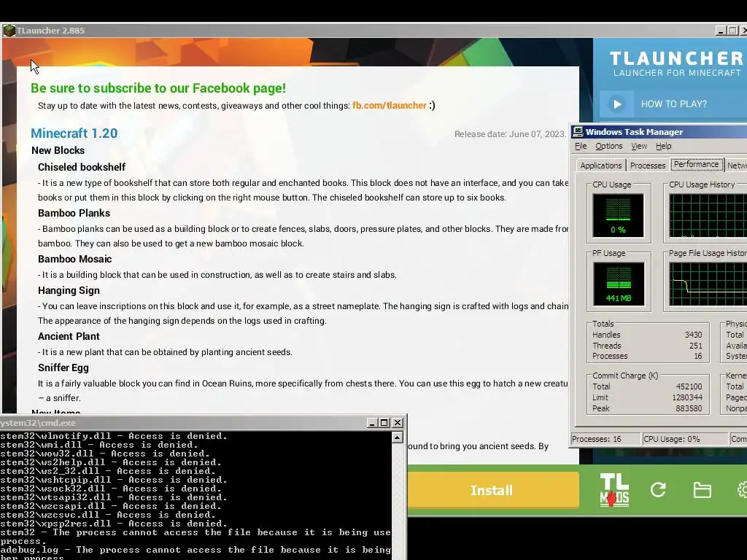Click the cmd.exe vertical scrollbar track
The image size is (747, 560).
[x=398, y=500]
